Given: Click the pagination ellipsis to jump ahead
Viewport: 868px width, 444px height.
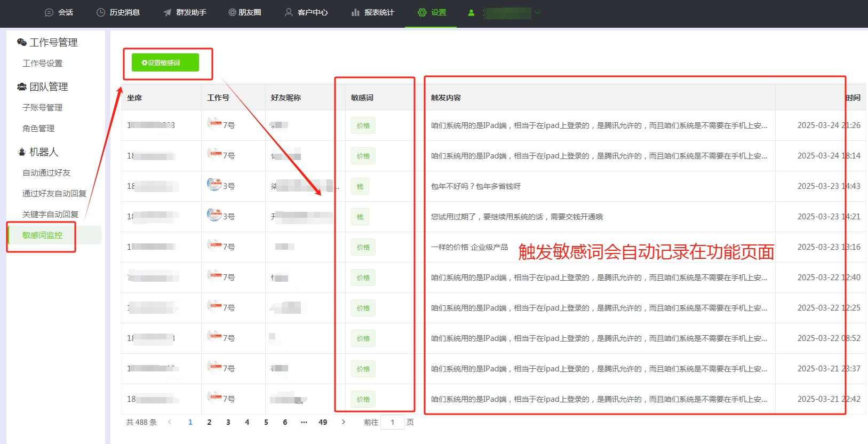Looking at the screenshot, I should click(x=304, y=422).
